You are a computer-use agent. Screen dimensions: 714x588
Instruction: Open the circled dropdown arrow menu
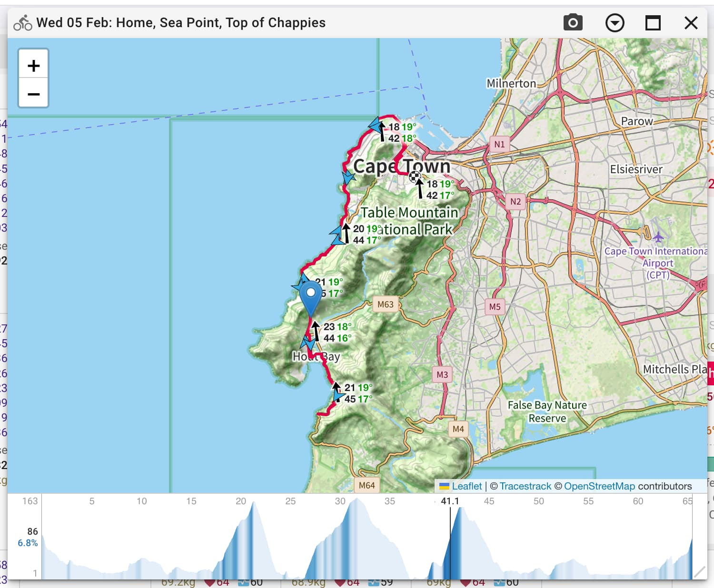pyautogui.click(x=615, y=22)
